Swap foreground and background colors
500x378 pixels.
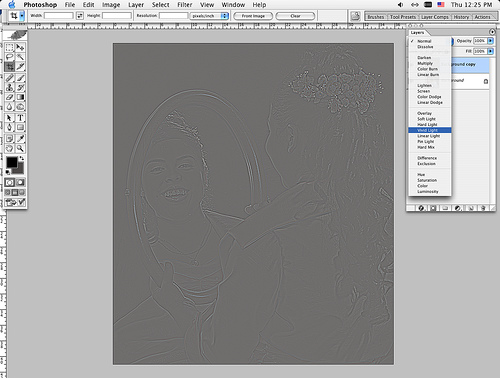pyautogui.click(x=22, y=158)
